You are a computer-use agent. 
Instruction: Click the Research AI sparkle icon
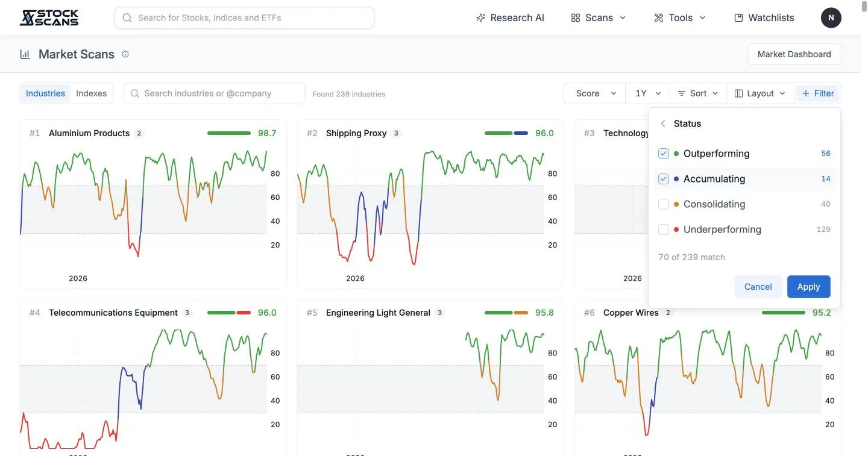480,18
